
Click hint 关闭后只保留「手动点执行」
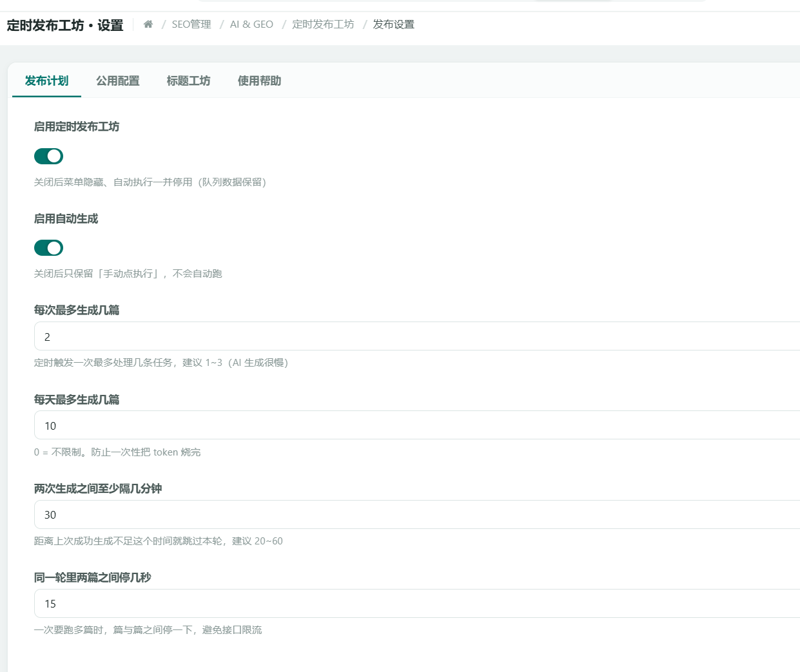click(128, 274)
